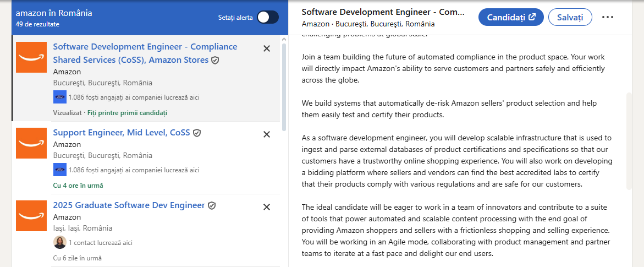
Task: Click 'Fiți printre primii candidați' text
Action: point(128,113)
